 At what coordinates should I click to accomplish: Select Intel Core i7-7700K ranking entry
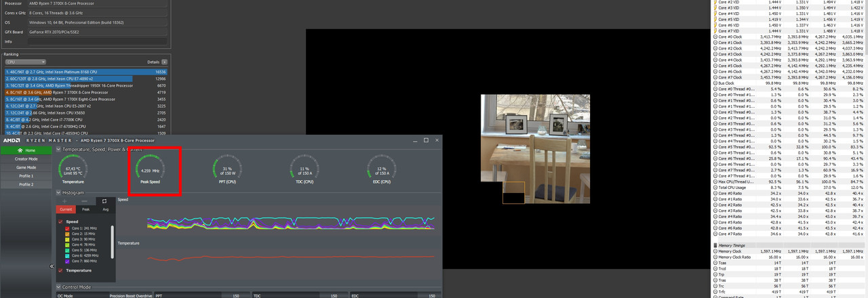tap(86, 119)
